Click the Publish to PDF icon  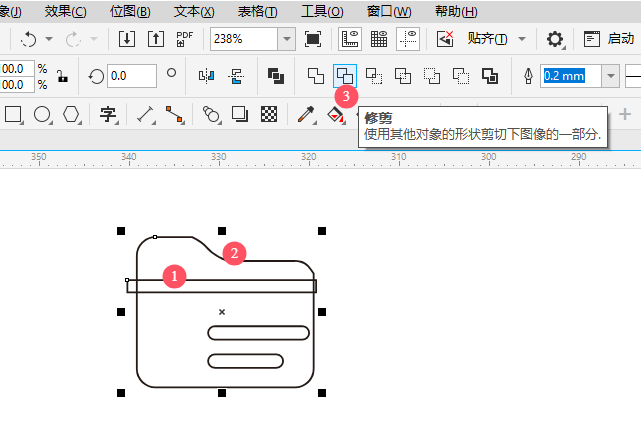pyautogui.click(x=184, y=39)
